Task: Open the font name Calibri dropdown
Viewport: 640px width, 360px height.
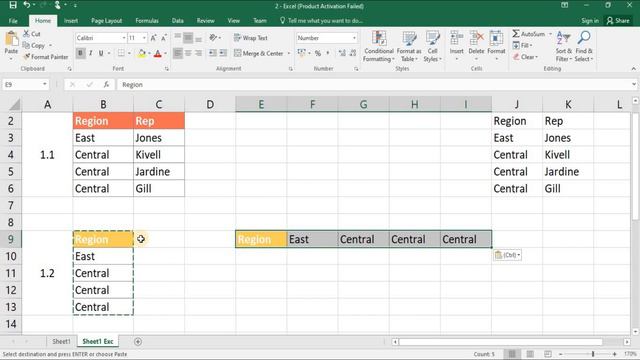Action: click(x=124, y=38)
